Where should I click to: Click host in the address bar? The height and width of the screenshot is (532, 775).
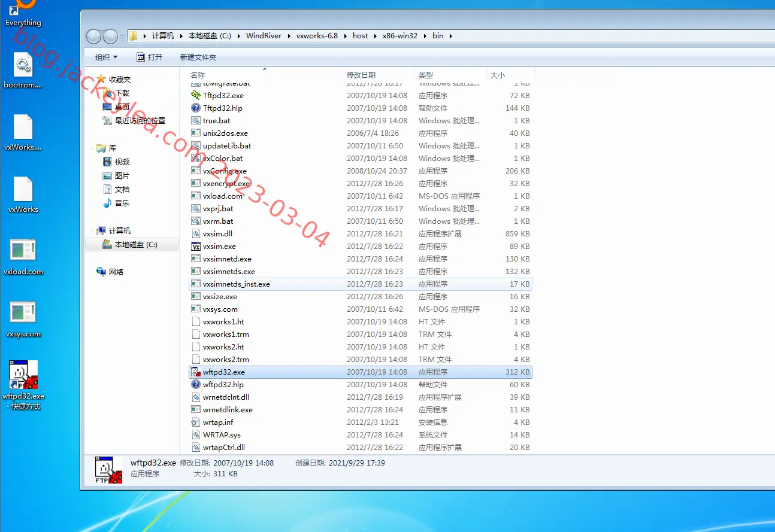click(x=361, y=36)
